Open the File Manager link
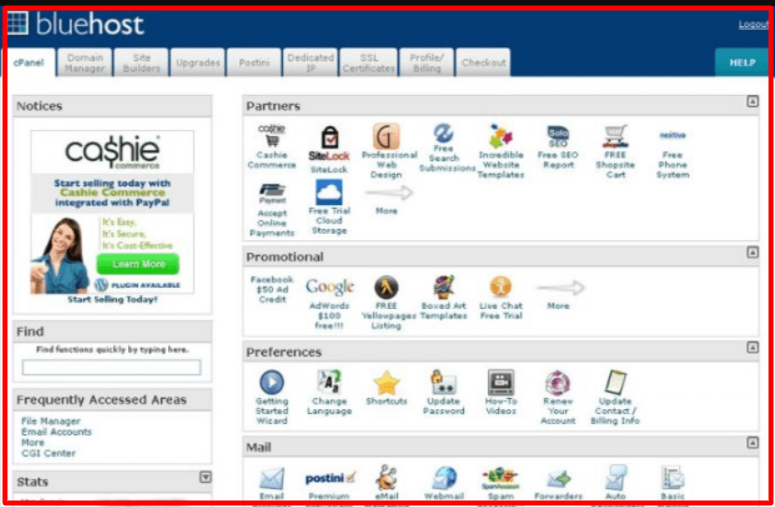This screenshot has width=775, height=507. pyautogui.click(x=50, y=421)
